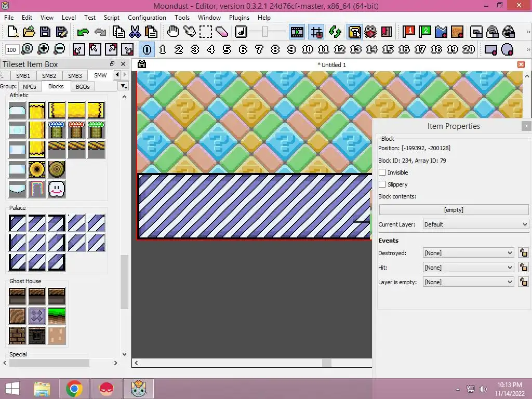Click the volume icon in system tray
This screenshot has width=532, height=399.
click(483, 389)
